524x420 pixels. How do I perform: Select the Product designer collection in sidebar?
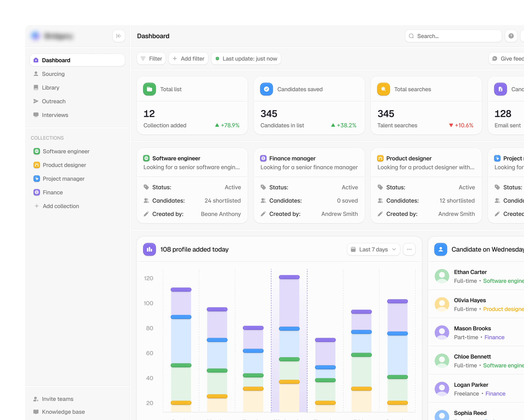[x=77, y=165]
